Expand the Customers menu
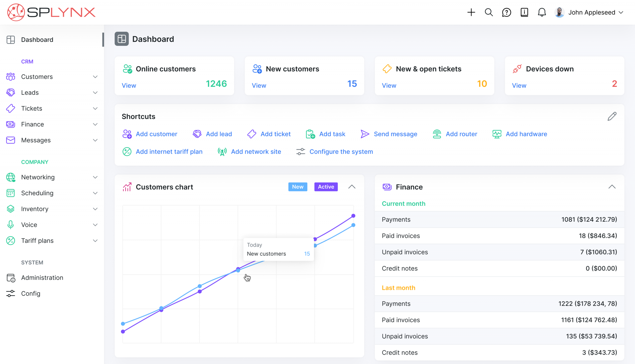 [37, 77]
